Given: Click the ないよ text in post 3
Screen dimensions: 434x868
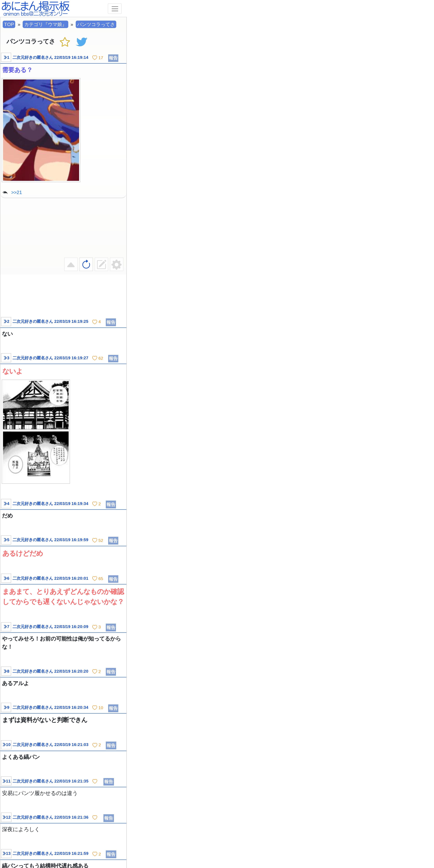Looking at the screenshot, I should (x=13, y=371).
